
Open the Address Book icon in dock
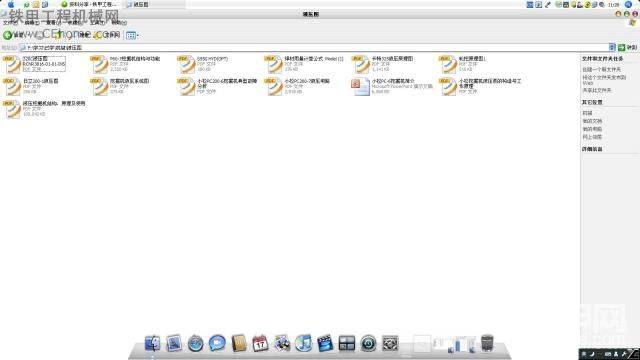(239, 343)
